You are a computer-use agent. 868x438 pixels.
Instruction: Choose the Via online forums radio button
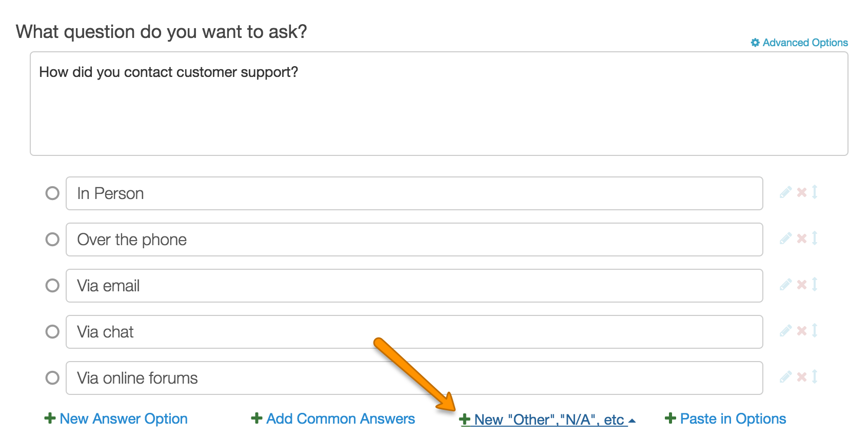(x=52, y=378)
